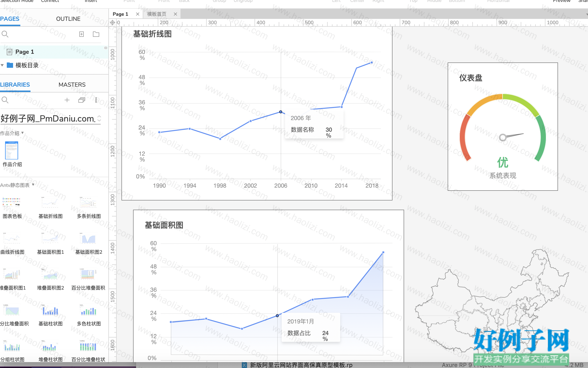Open the libraries more options menu
Screen dimensions: 588x368
[96, 100]
